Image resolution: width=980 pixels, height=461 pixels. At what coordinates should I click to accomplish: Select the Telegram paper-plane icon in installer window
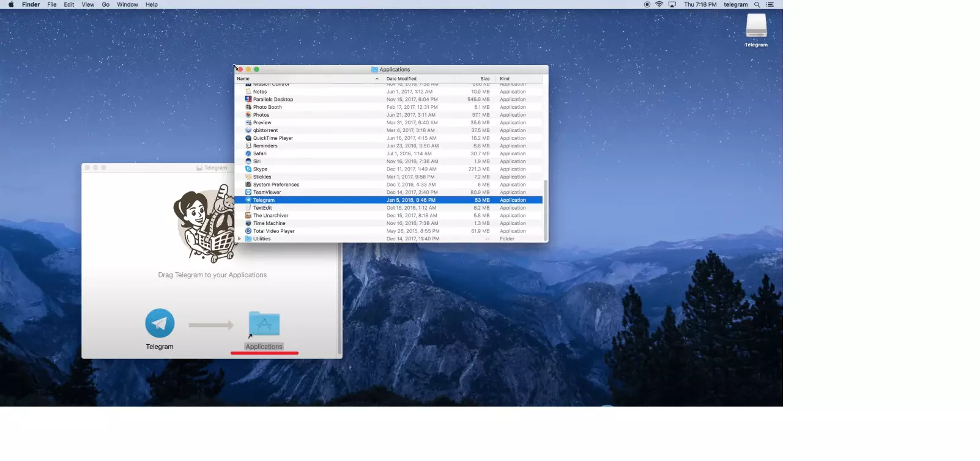click(x=160, y=323)
